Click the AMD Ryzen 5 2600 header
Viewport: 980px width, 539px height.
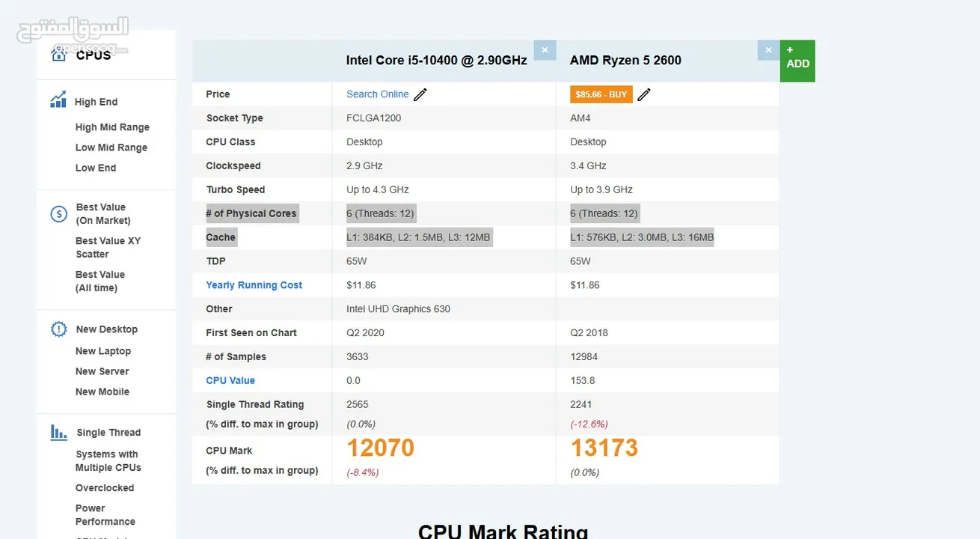[x=625, y=61]
